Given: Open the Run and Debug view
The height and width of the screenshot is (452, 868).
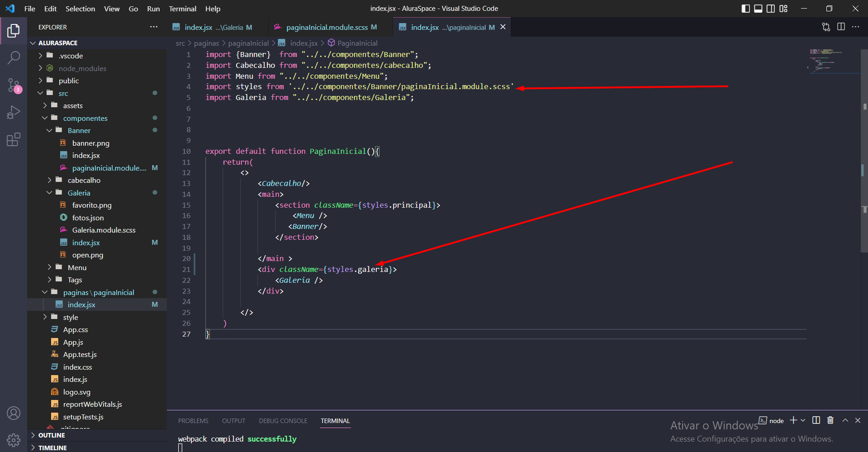Looking at the screenshot, I should [14, 112].
